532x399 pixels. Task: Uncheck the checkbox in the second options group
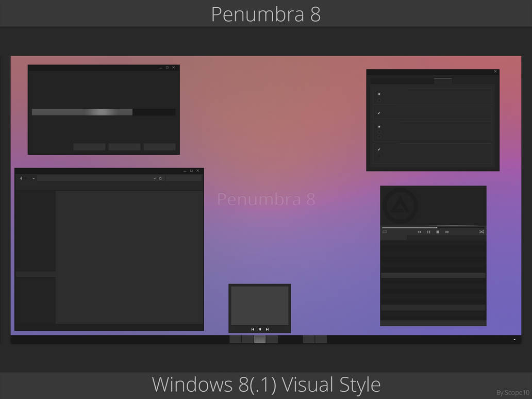379,113
